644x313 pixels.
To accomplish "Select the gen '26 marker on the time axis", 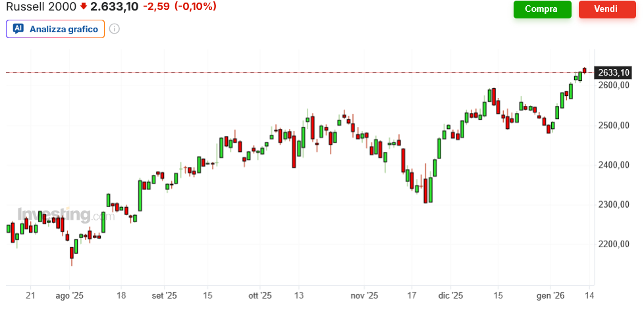I will (x=549, y=295).
